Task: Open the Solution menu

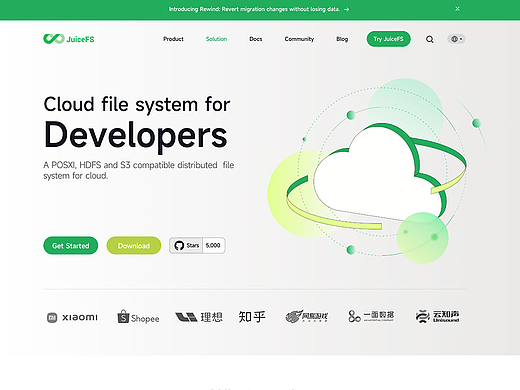Action: (216, 39)
